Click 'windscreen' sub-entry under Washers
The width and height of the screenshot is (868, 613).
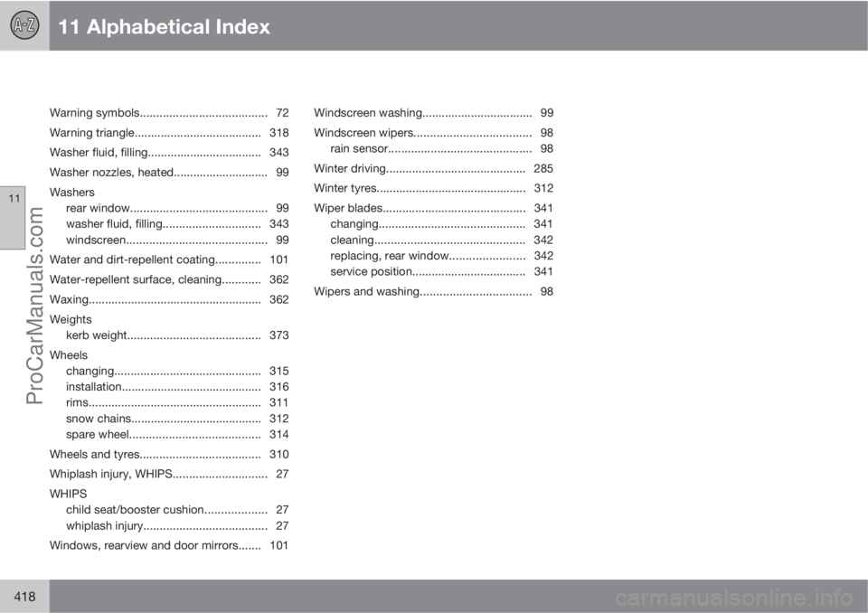tap(177, 240)
